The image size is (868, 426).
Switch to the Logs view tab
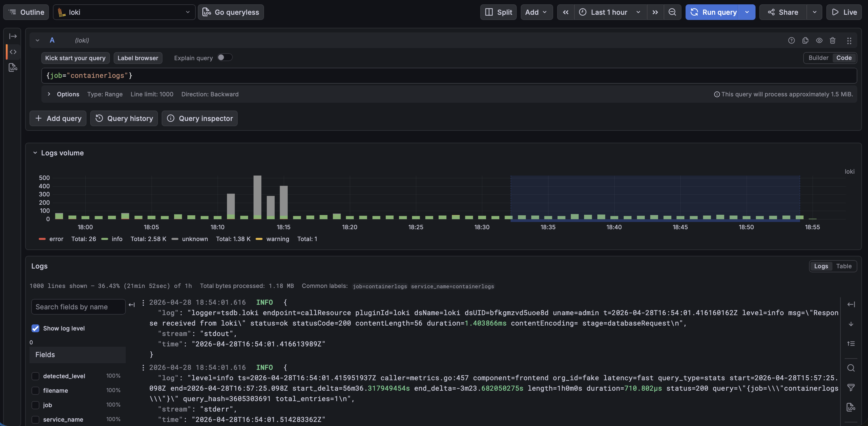[821, 267]
